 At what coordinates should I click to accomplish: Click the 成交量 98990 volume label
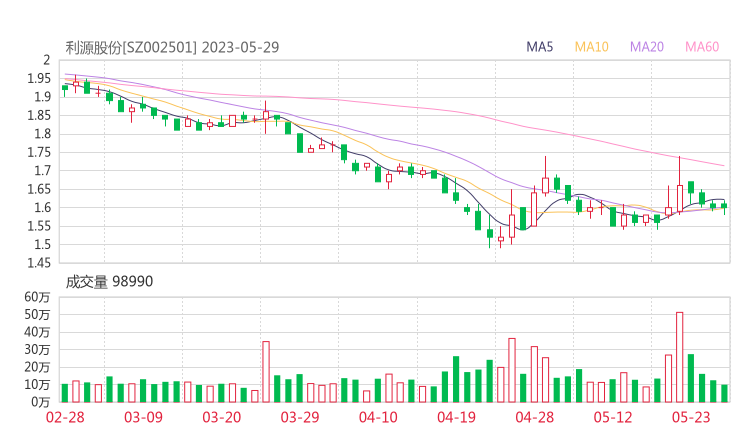109,281
